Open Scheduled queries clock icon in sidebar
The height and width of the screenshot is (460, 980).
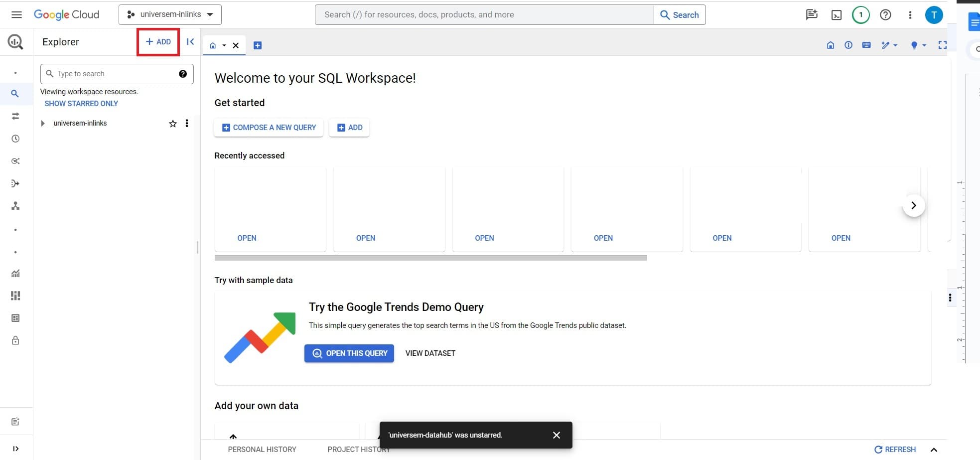[15, 139]
